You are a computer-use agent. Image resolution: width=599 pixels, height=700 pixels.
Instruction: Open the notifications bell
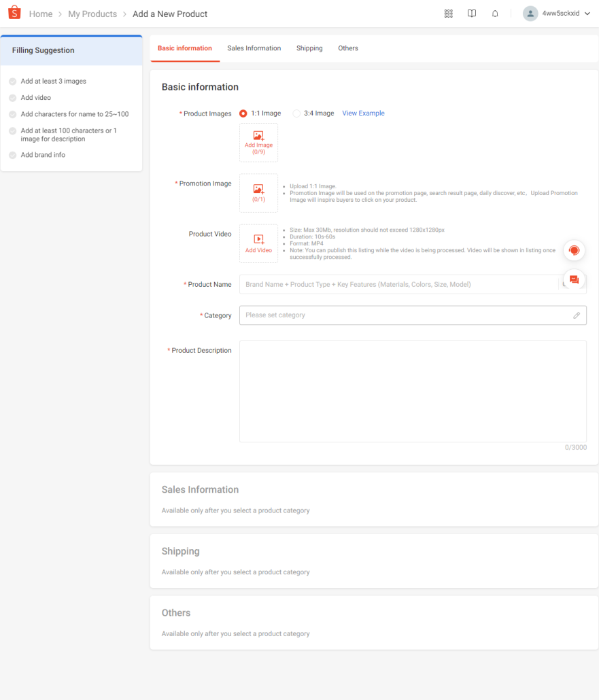[495, 14]
